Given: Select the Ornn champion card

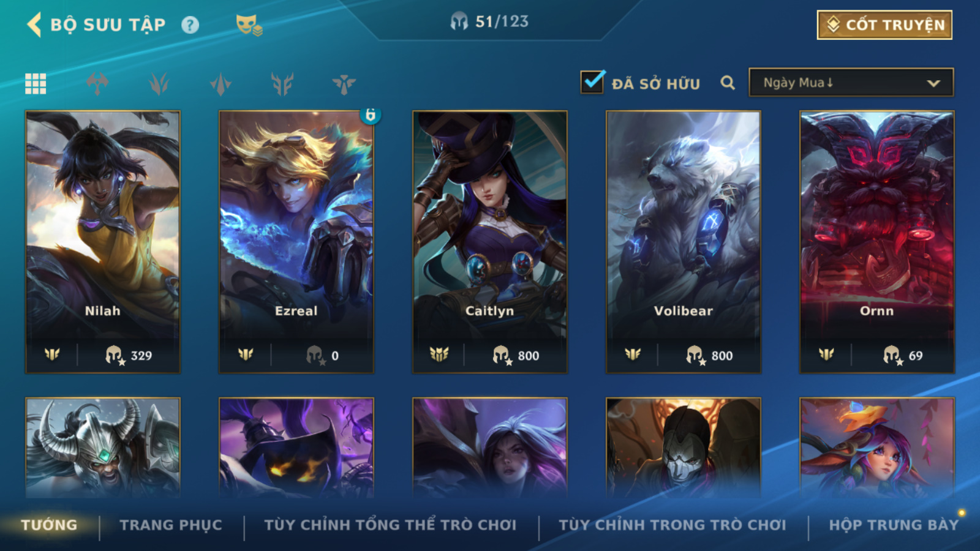Looking at the screenshot, I should [877, 242].
